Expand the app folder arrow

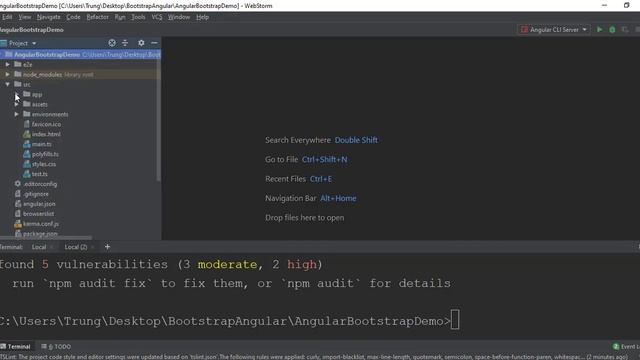pos(16,94)
